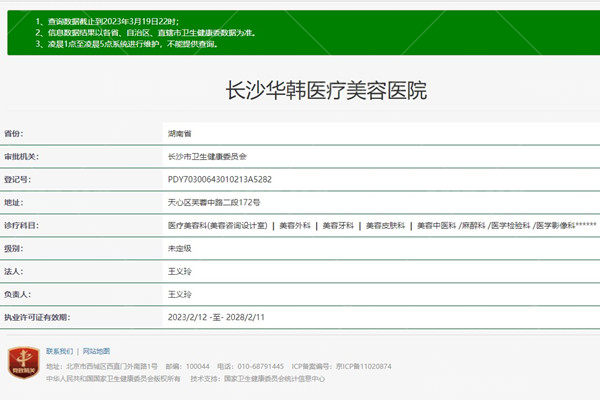The width and height of the screenshot is (600, 400).
Task: Click the 地址 label in the table
Action: pos(14,202)
